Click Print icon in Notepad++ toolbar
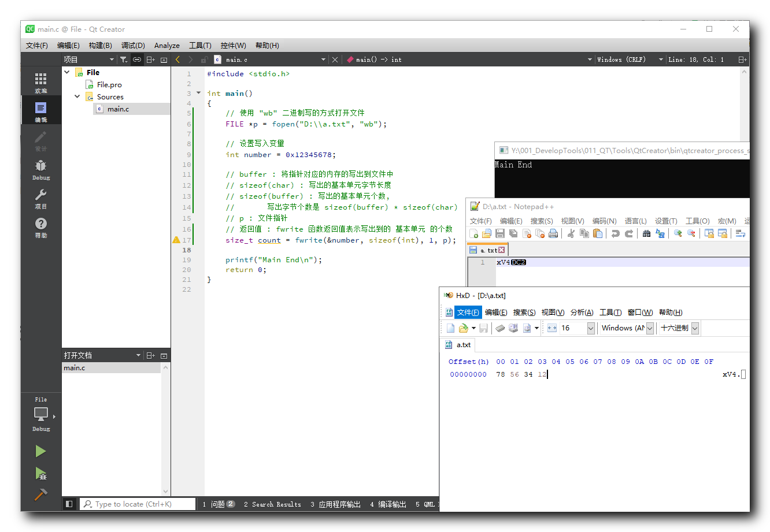 [x=553, y=233]
